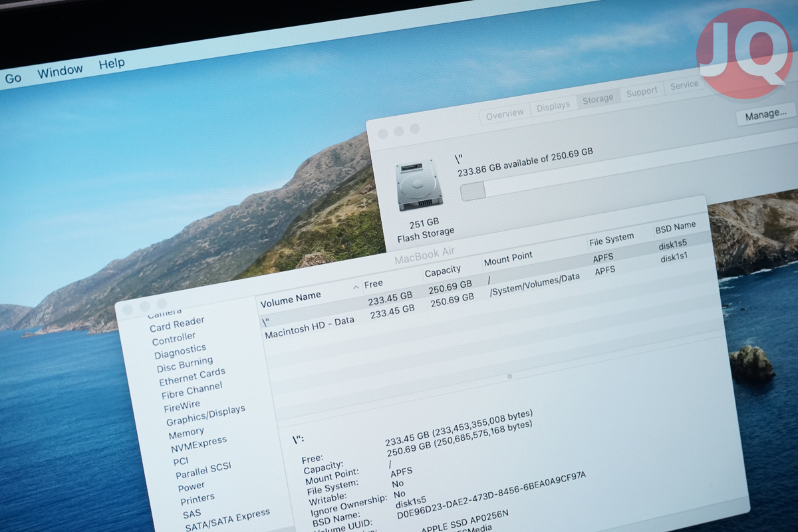Click the flash storage hard drive icon
Screen dimensions: 798x532
pos(418,186)
